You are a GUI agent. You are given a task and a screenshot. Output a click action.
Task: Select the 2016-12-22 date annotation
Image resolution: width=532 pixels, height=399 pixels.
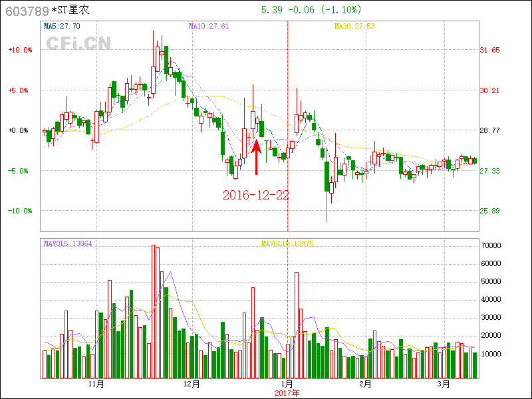(256, 195)
